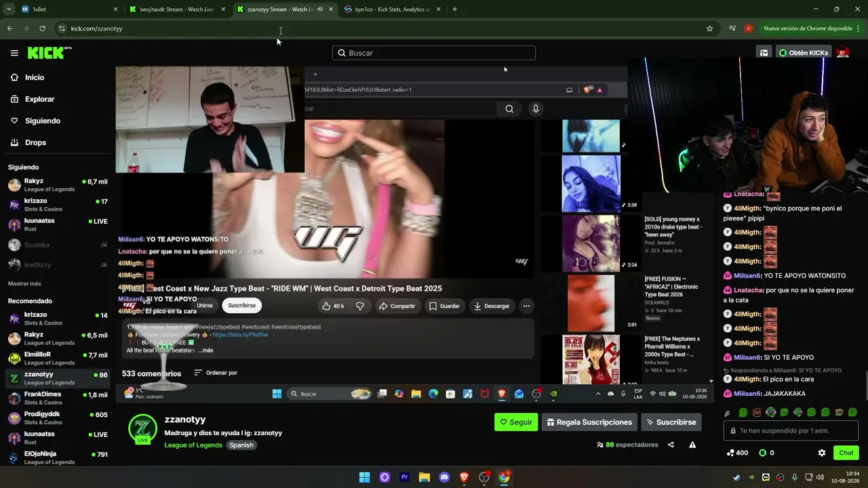This screenshot has width=868, height=488.
Task: Open krizazo channel under Siguiendo
Action: click(58, 205)
